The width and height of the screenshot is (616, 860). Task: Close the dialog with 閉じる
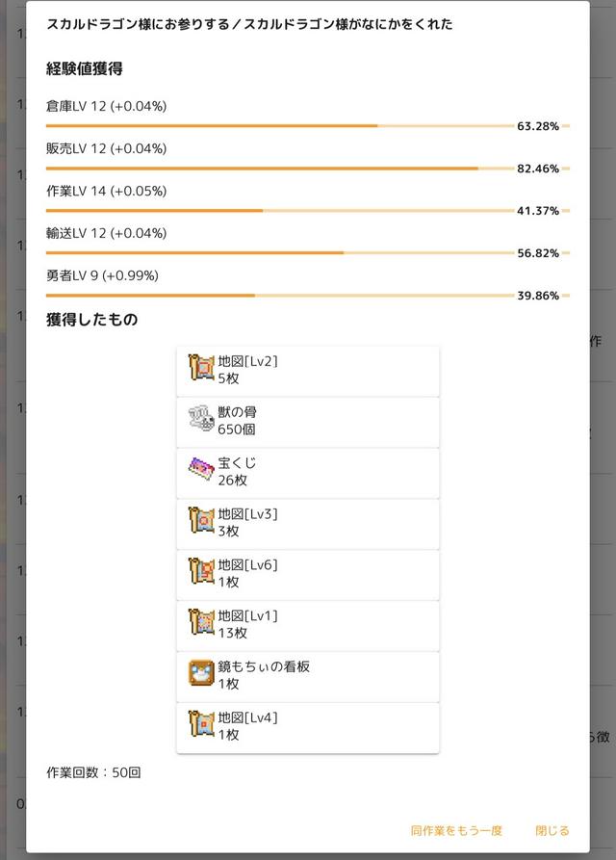[x=552, y=830]
